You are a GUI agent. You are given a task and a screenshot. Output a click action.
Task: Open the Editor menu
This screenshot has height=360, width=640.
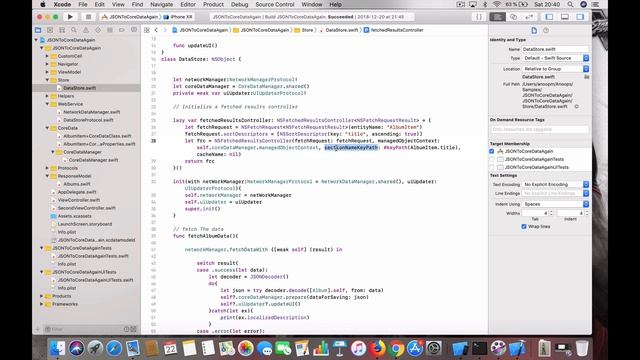[x=188, y=4]
